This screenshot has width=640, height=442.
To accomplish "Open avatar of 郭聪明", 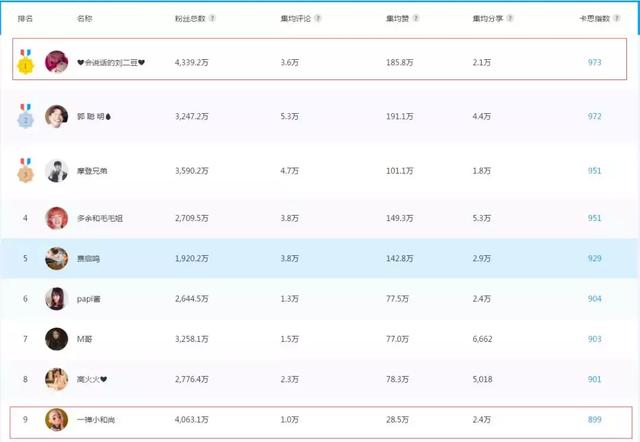I will pyautogui.click(x=57, y=116).
